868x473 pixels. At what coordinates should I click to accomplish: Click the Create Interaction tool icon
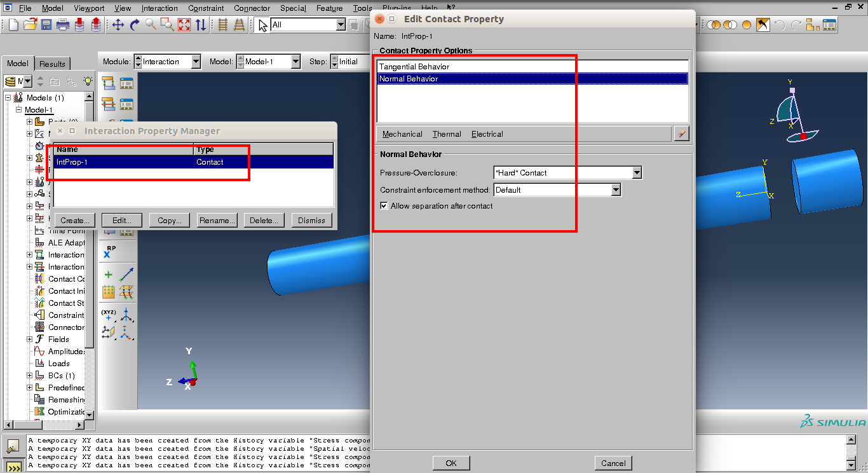tap(109, 83)
